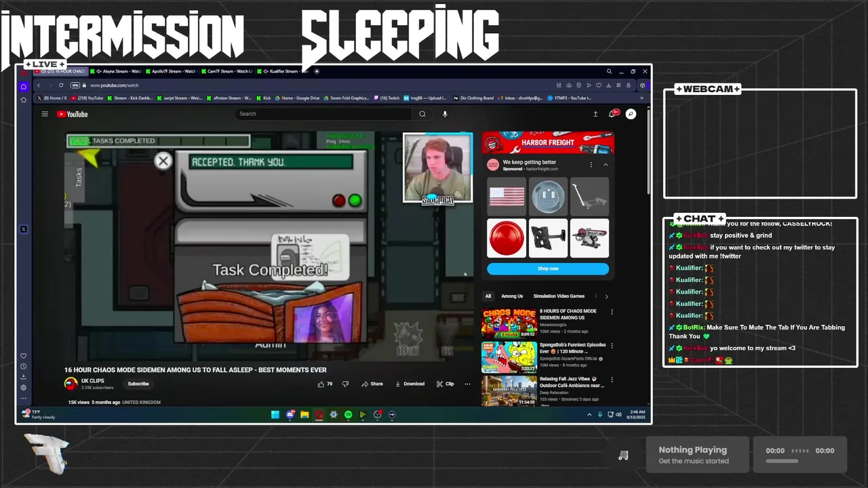Open sidebar settings gear icon
Screen dimensions: 868x488
23,388
